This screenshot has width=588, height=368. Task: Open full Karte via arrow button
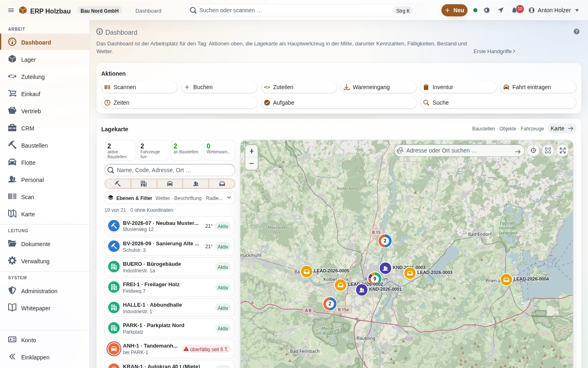tap(562, 129)
